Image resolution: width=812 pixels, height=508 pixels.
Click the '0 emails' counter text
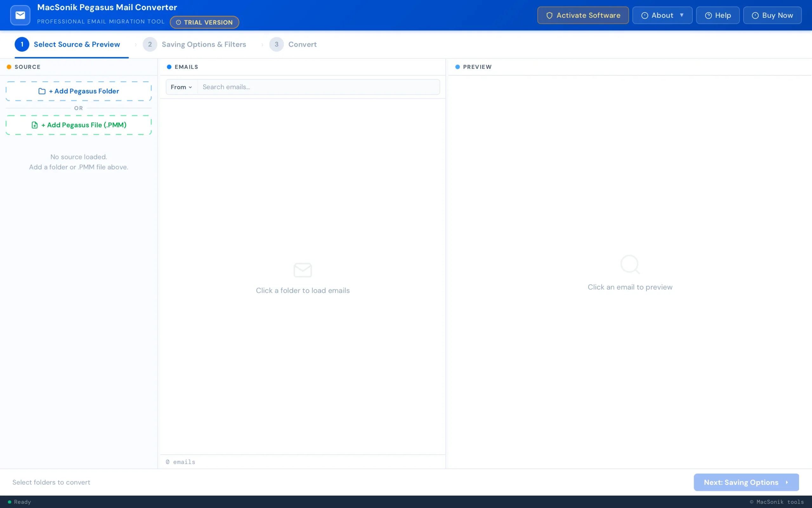180,462
